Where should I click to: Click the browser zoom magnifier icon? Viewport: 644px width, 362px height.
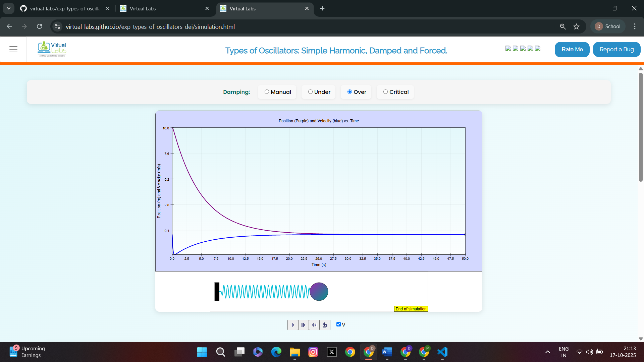pos(563,26)
